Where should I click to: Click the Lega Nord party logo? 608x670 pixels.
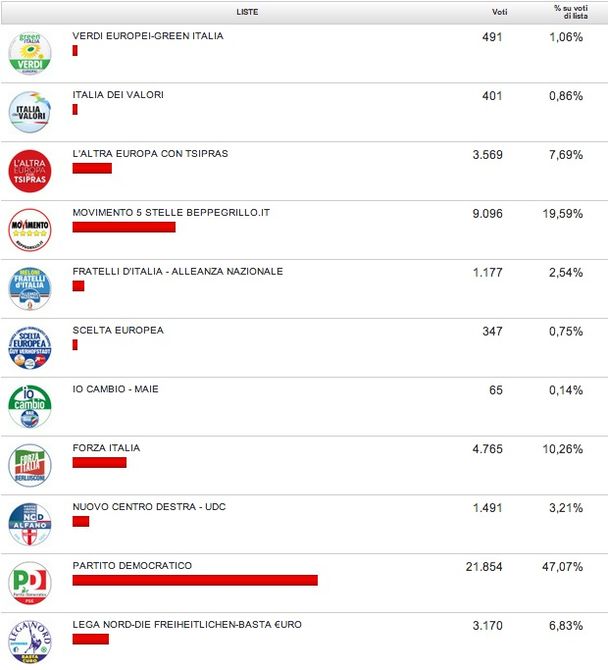tap(29, 641)
